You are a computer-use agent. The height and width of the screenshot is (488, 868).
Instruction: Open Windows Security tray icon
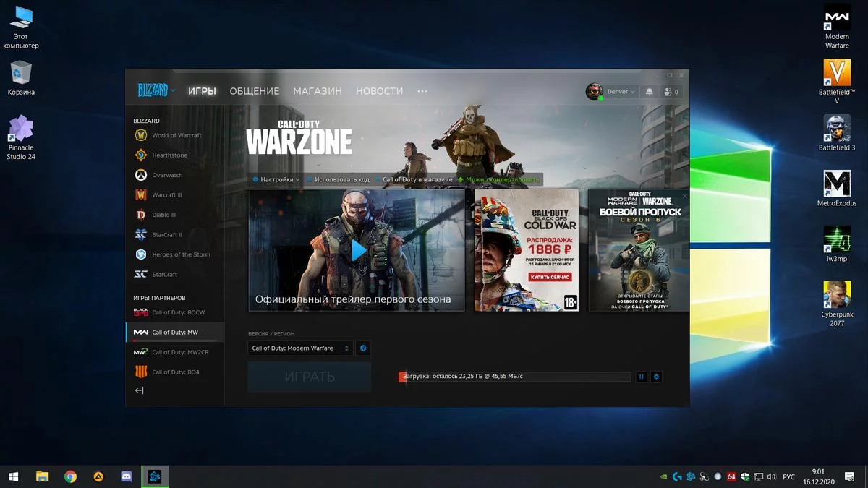coord(745,477)
